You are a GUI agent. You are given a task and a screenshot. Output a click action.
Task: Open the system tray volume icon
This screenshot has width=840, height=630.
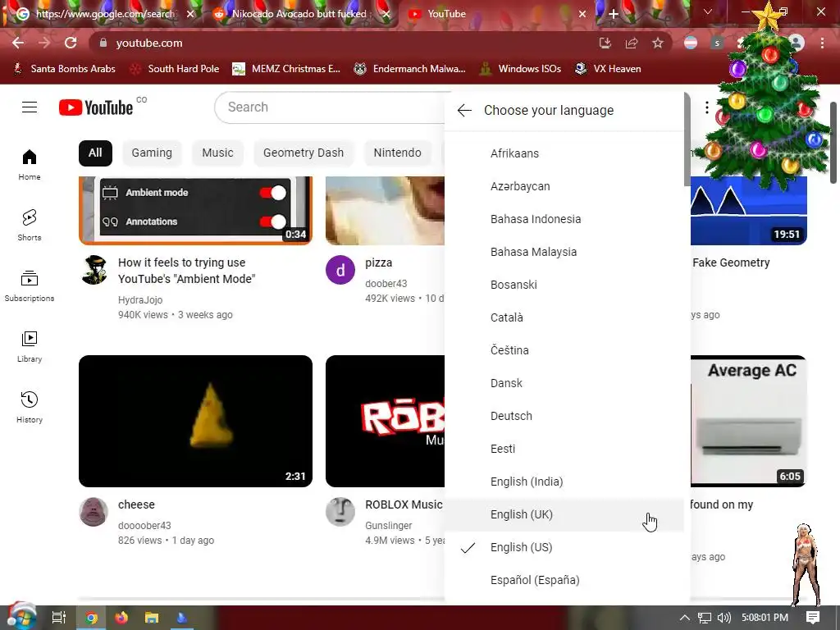[724, 618]
